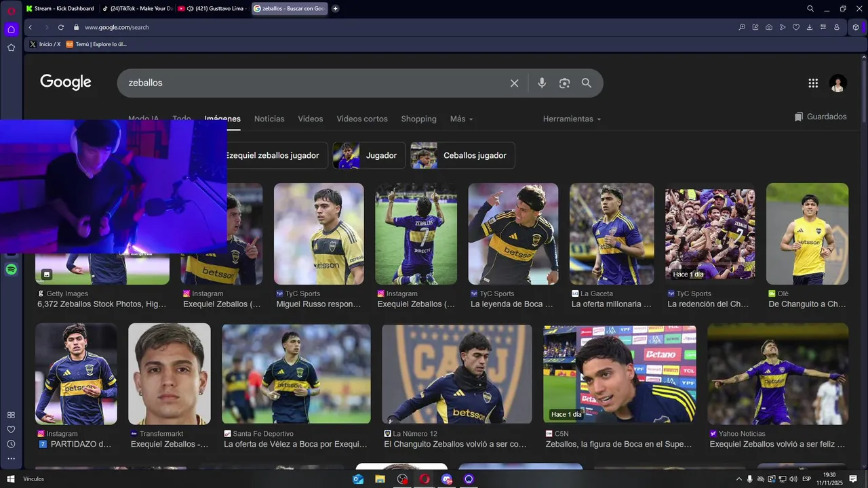Open the Inicio / X bookmark
Viewport: 868px width, 488px height.
(x=45, y=44)
